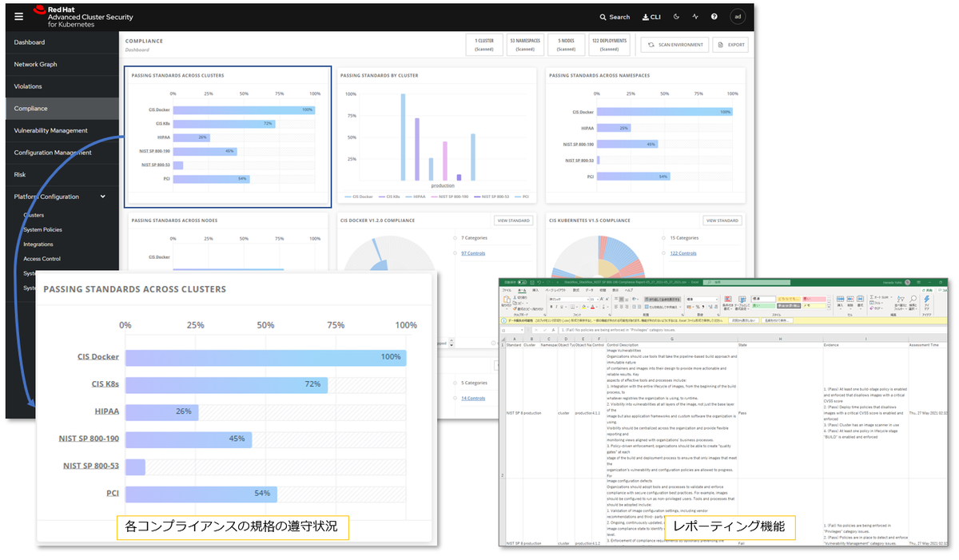Click View Standard for CIS Kubernetes v1.5
This screenshot has width=959, height=560.
point(722,220)
